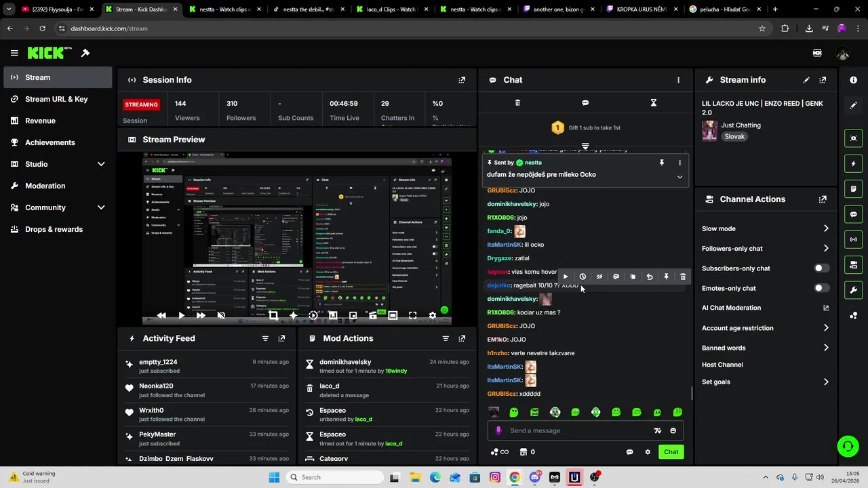Image resolution: width=868 pixels, height=488 pixels.
Task: Click the wrench icon in right rail
Action: (853, 290)
